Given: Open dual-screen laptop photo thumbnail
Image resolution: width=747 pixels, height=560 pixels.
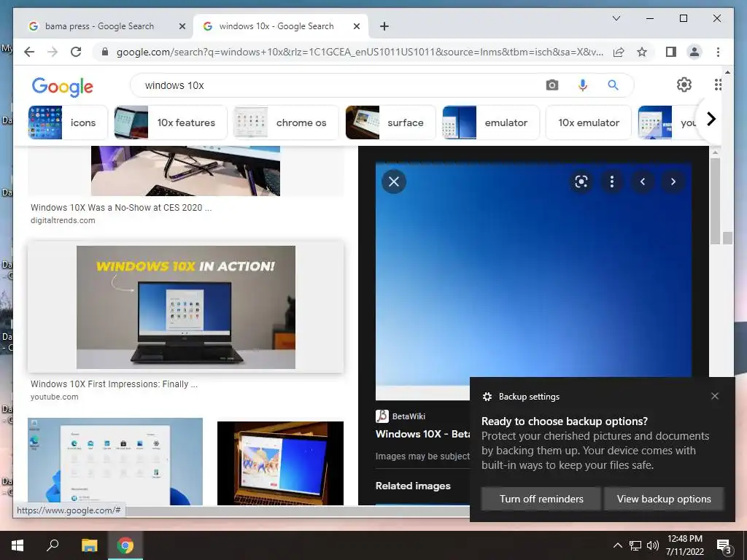Looking at the screenshot, I should point(280,463).
